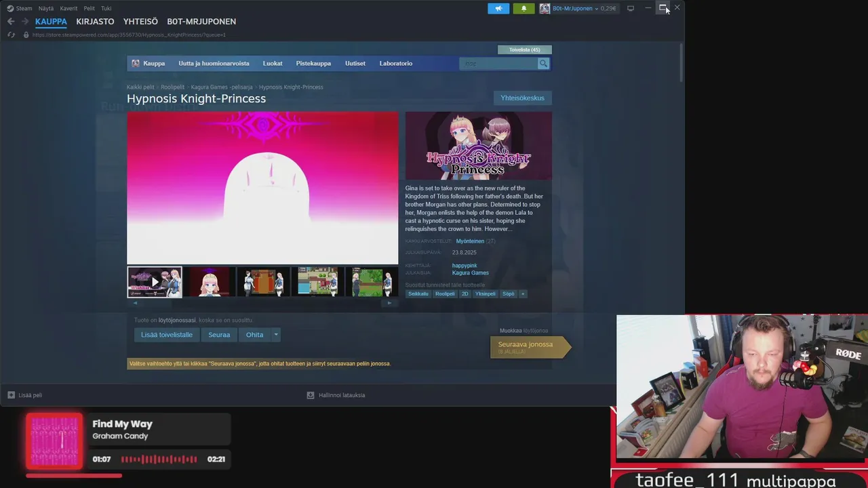
Task: Open the Näytä menu
Action: (x=46, y=8)
